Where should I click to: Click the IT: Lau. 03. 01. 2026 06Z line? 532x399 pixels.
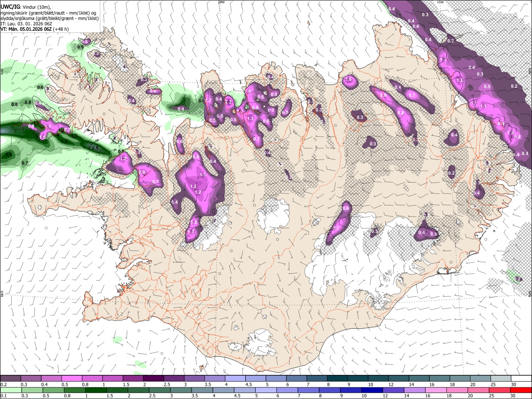pos(26,24)
